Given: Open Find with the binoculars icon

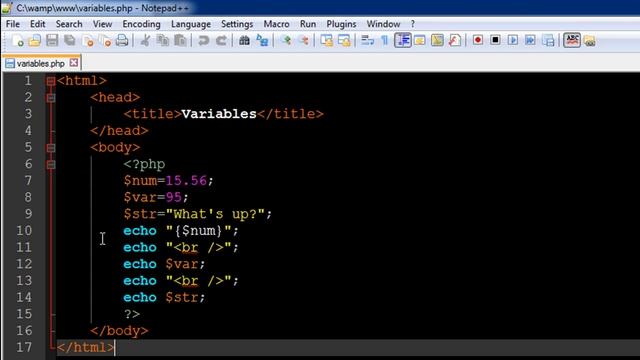Looking at the screenshot, I should tap(244, 40).
